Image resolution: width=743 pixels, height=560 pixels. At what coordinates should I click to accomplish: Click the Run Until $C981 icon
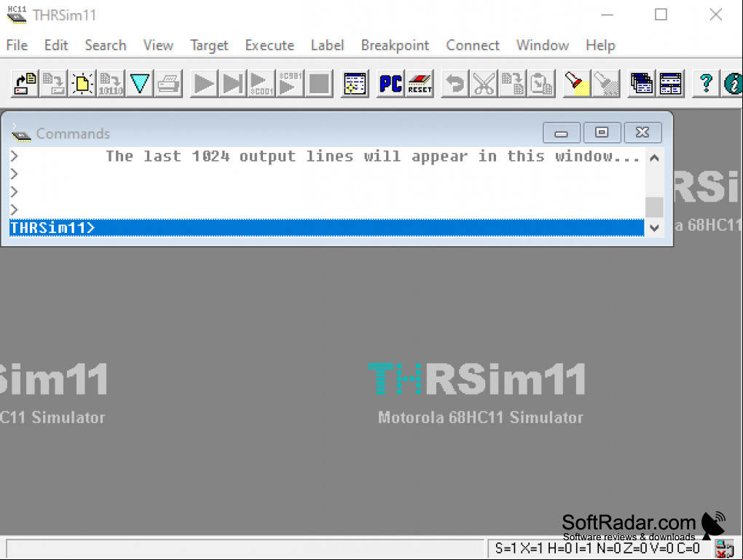pyautogui.click(x=290, y=84)
